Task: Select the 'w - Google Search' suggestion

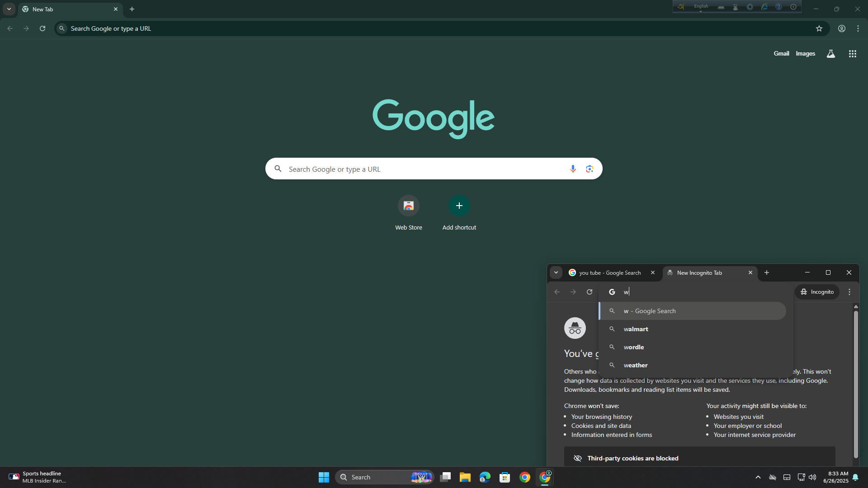Action: tap(693, 311)
